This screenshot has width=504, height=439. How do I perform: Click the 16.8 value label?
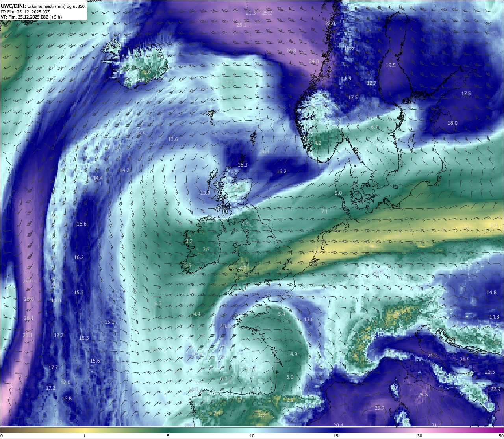pyautogui.click(x=67, y=399)
